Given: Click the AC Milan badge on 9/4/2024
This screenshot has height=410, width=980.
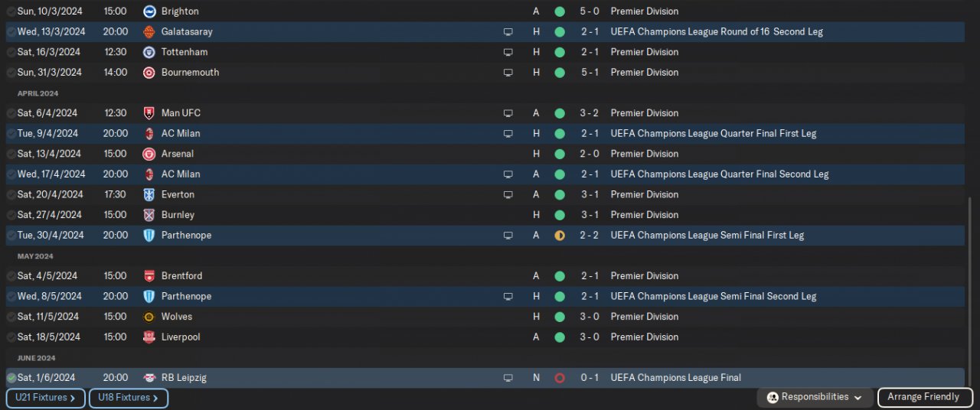Looking at the screenshot, I should click(x=149, y=133).
